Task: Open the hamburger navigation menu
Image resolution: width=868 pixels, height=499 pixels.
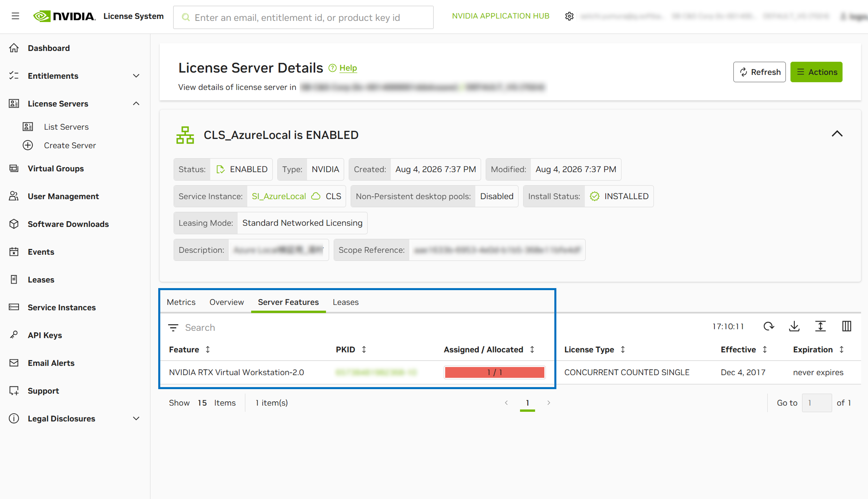Action: (15, 16)
